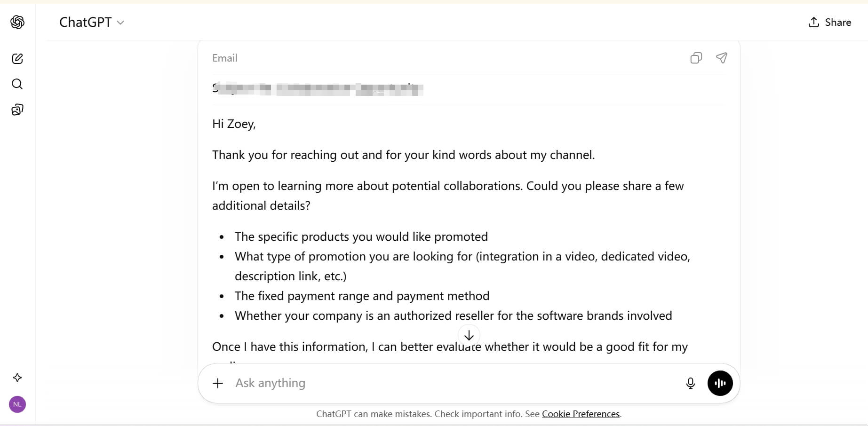868x426 pixels.
Task: Expand the ChatGPT model selector dropdown
Action: point(92,23)
